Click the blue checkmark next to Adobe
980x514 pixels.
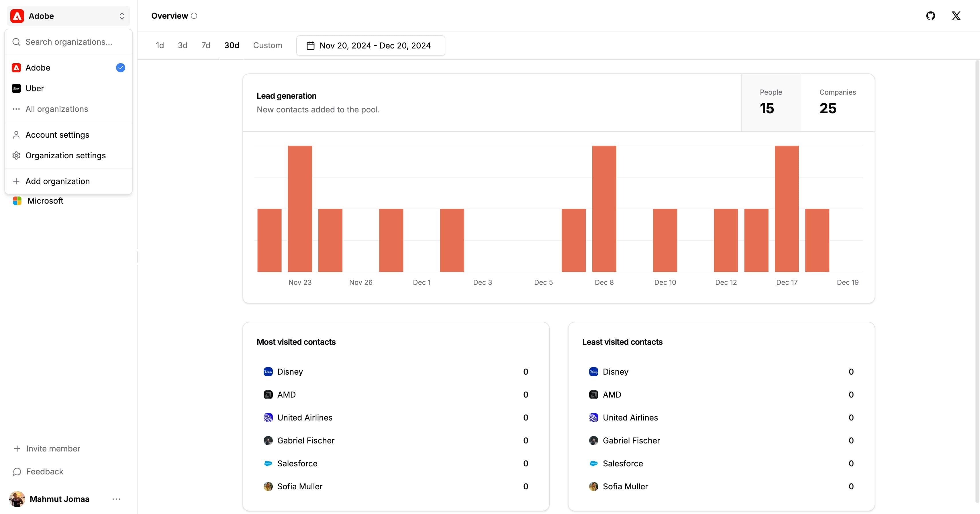[x=121, y=68]
